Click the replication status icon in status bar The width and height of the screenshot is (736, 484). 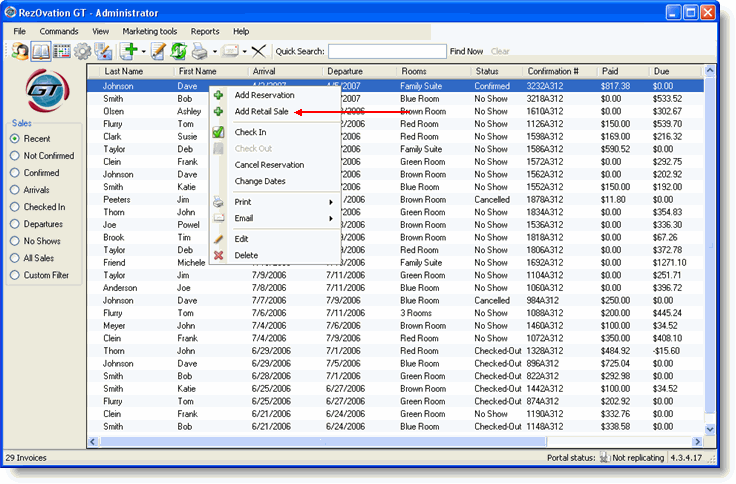[x=605, y=458]
